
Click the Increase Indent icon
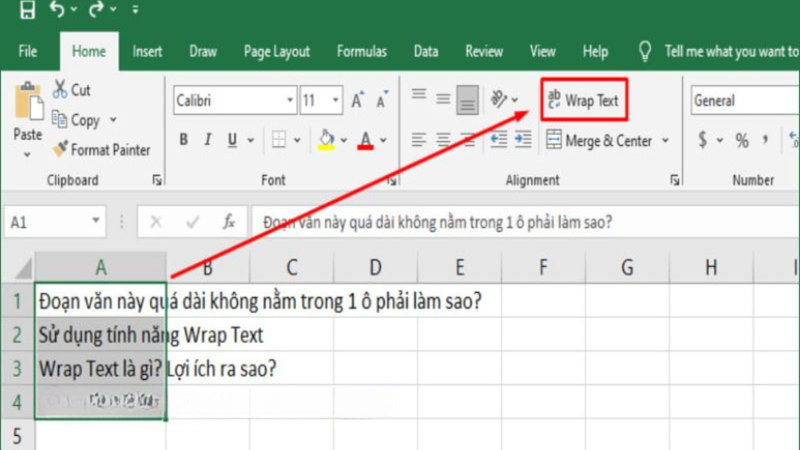pos(523,139)
